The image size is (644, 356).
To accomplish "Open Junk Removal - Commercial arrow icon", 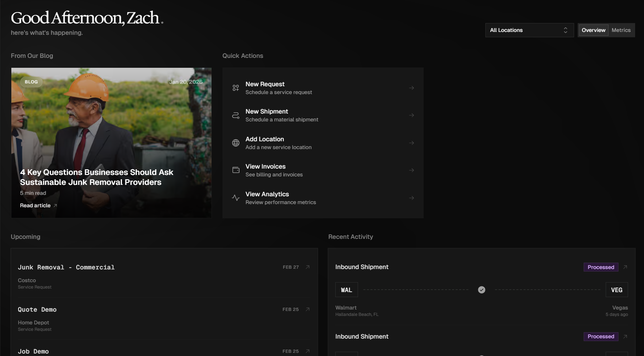I will click(x=308, y=267).
